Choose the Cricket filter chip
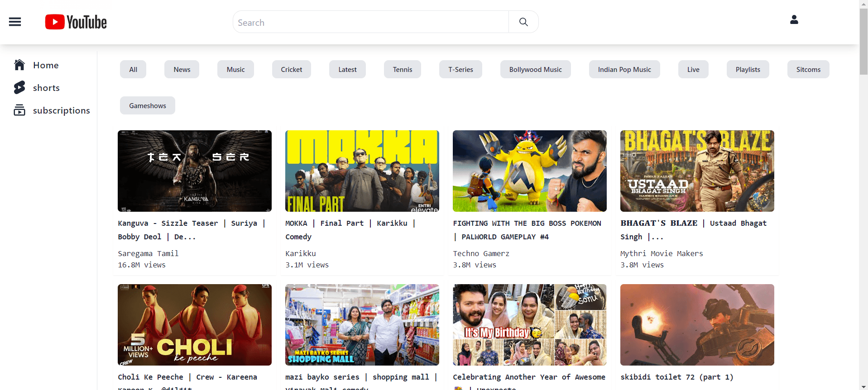The width and height of the screenshot is (868, 390). pos(291,69)
